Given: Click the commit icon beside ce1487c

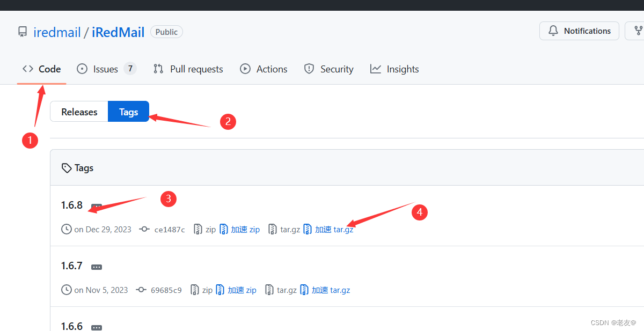Looking at the screenshot, I should [x=144, y=229].
